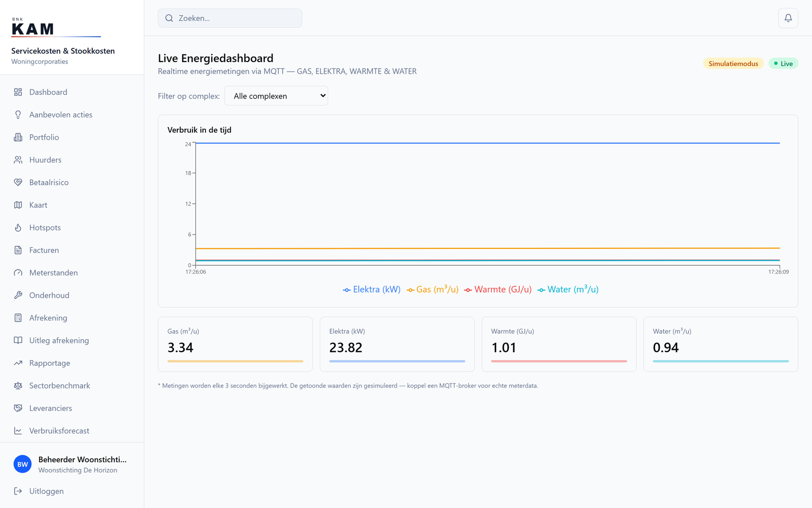Click the KAM logo

coord(56,27)
